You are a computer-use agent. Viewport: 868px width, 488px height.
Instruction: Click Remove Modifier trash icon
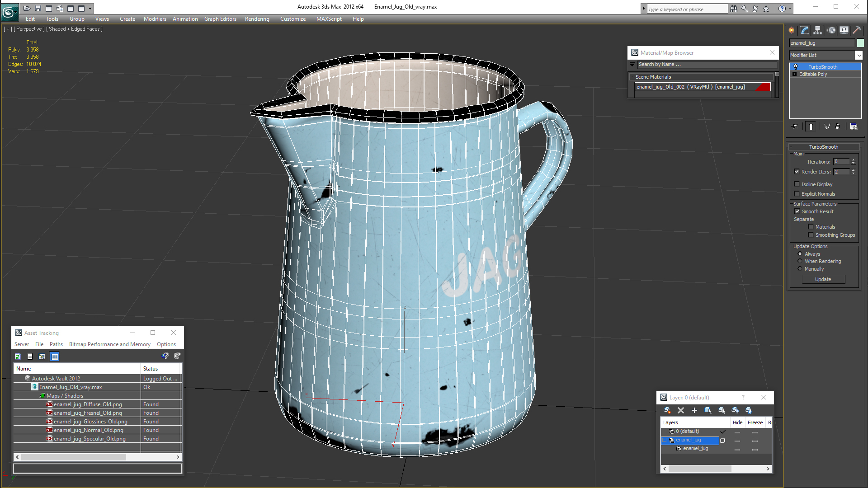pyautogui.click(x=838, y=127)
